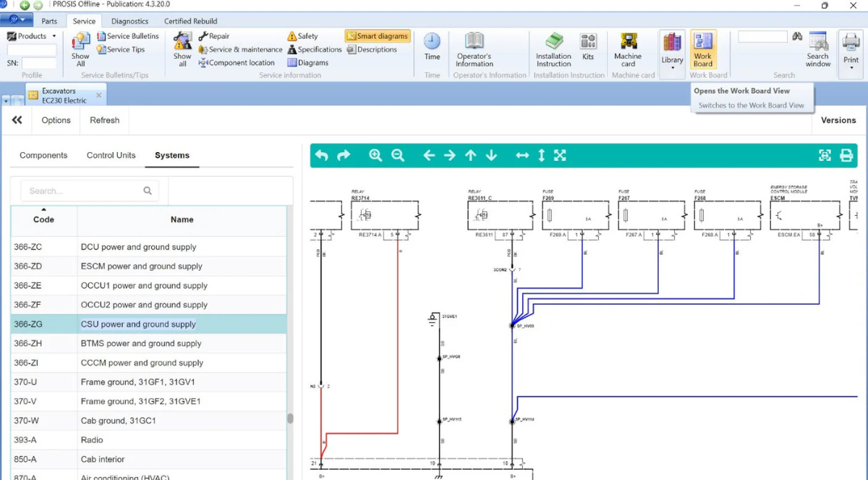Sort the list by Code column
The image size is (868, 480).
43,219
